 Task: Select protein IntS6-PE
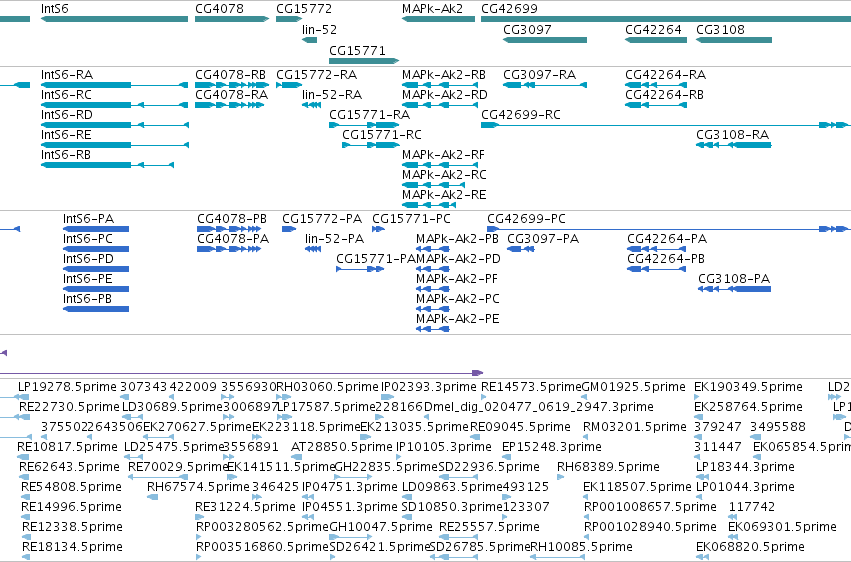click(96, 289)
